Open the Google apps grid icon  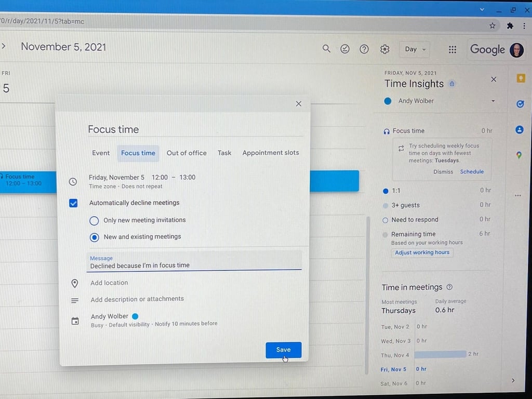point(453,49)
